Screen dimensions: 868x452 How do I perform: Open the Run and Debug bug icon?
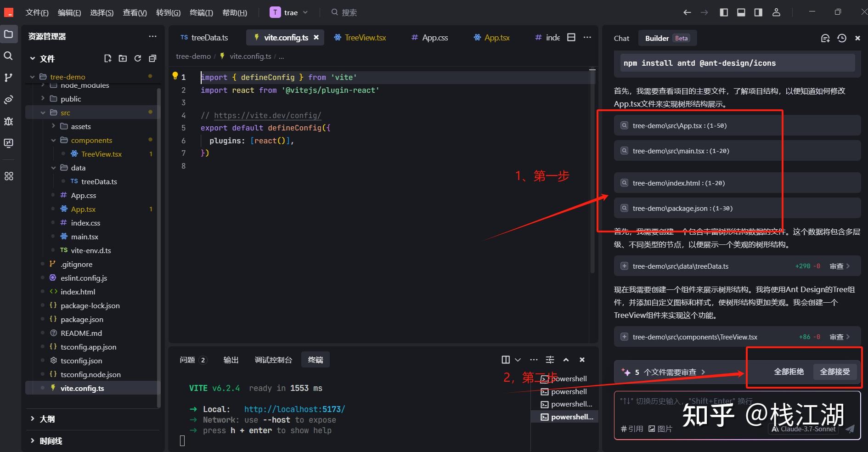click(8, 121)
